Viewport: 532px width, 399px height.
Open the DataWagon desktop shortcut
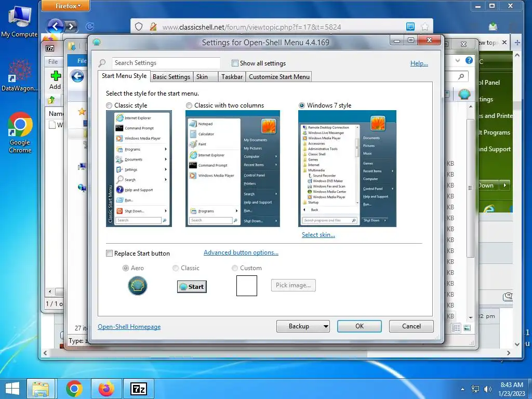(20, 75)
